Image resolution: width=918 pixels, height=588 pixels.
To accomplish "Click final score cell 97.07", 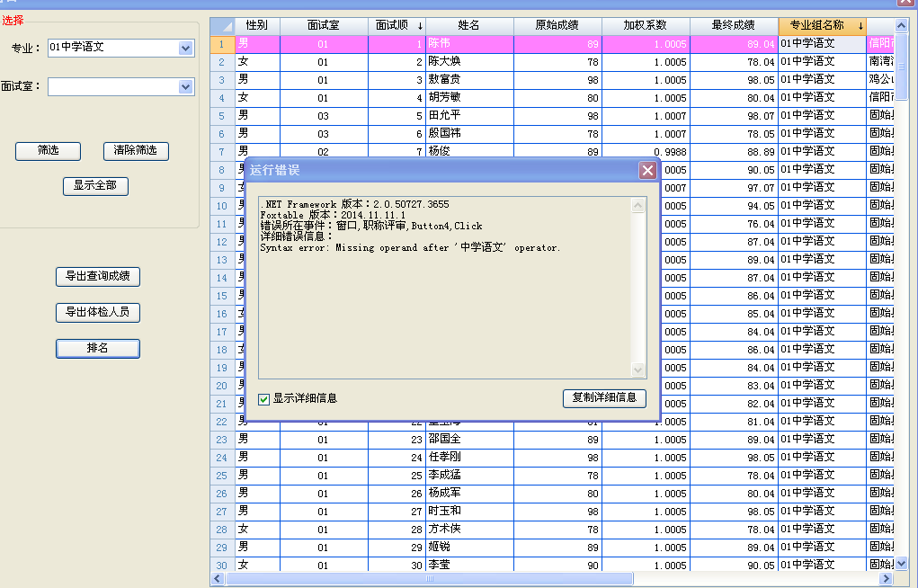I will coord(735,188).
